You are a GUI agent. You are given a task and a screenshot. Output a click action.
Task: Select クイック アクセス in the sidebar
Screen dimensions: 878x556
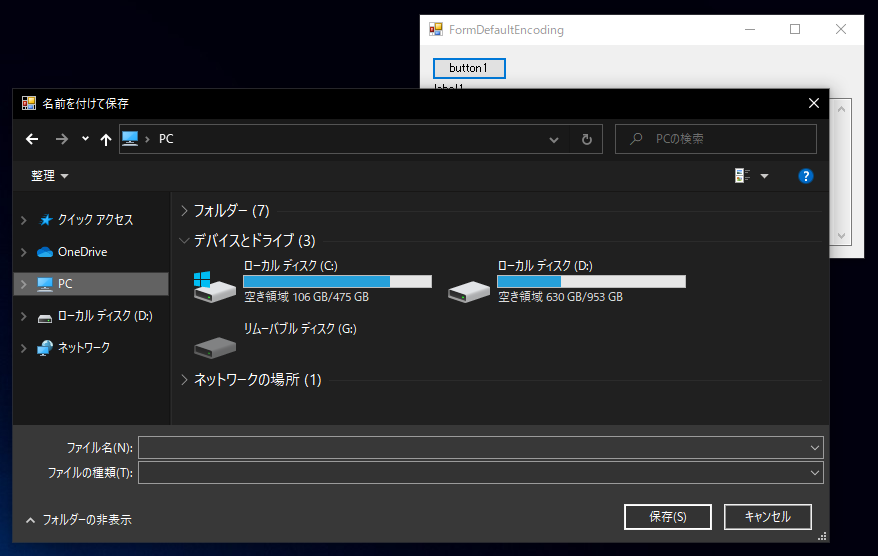click(x=95, y=220)
